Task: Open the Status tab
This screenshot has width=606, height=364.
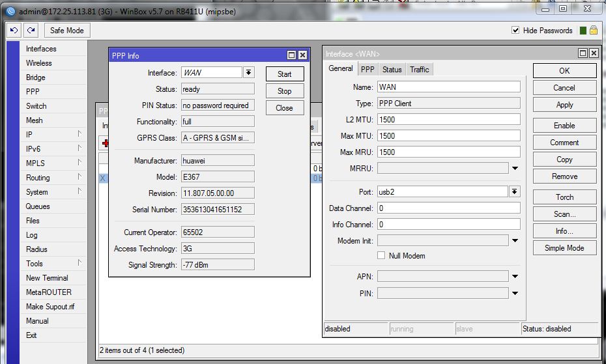Action: click(x=392, y=70)
